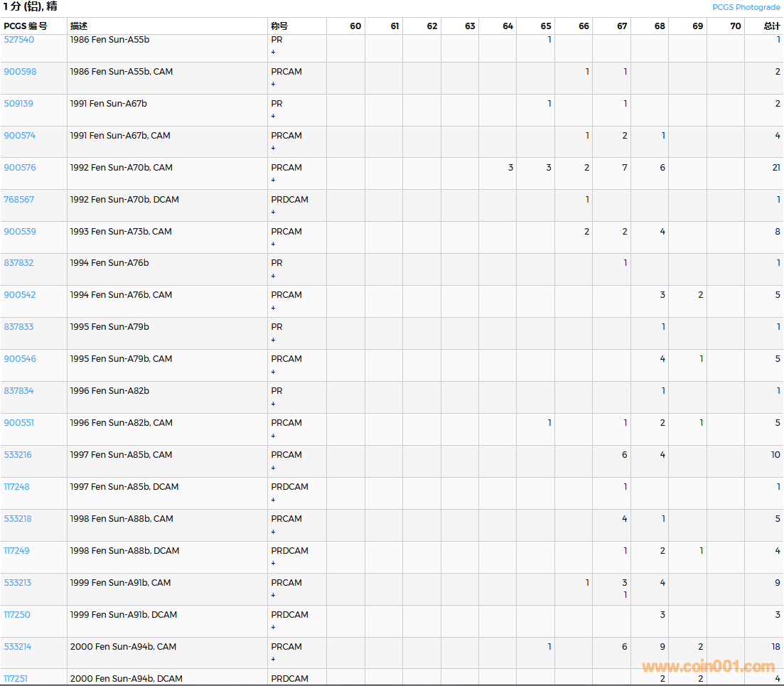Open PCGS entry 117248
This screenshot has width=784, height=686.
17,487
